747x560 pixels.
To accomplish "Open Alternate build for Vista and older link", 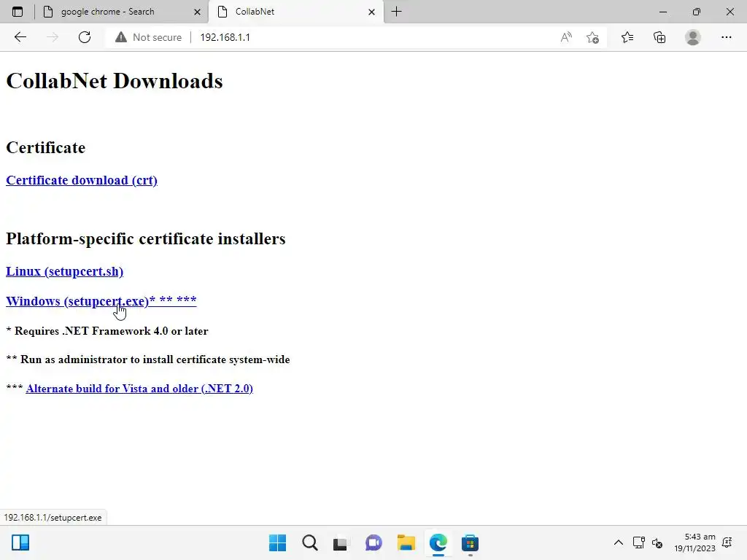I will coord(139,389).
